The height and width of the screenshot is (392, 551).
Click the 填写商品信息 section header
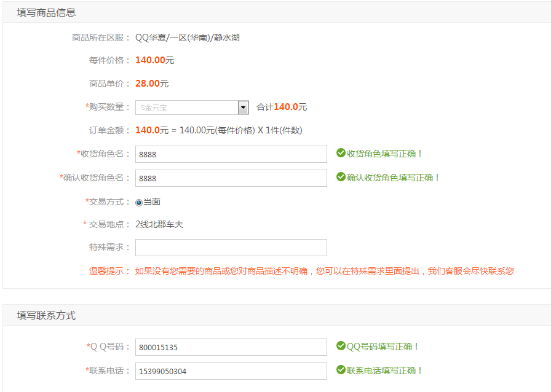click(x=46, y=13)
